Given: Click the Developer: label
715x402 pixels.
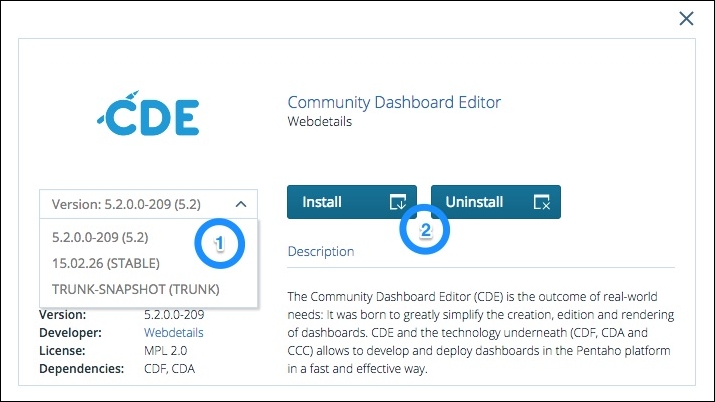Looking at the screenshot, I should pyautogui.click(x=70, y=333).
